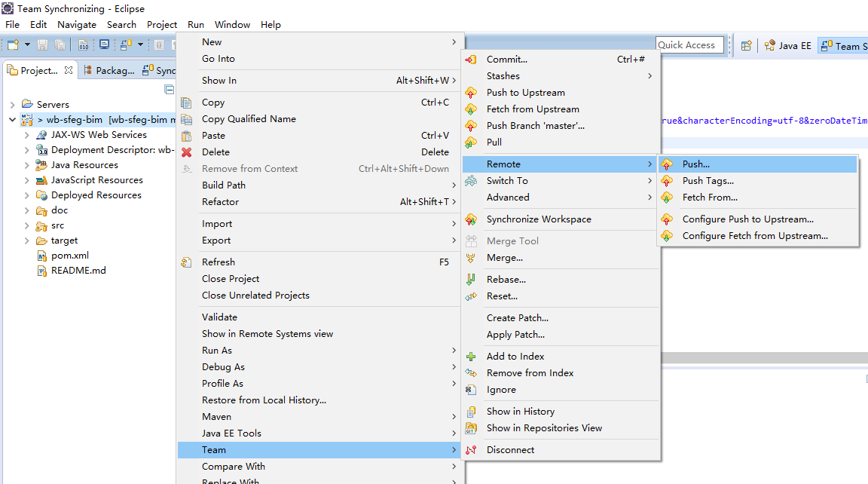Viewport: 868px width, 484px height.
Task: Click the Pull icon in Team submenu
Action: click(x=471, y=142)
